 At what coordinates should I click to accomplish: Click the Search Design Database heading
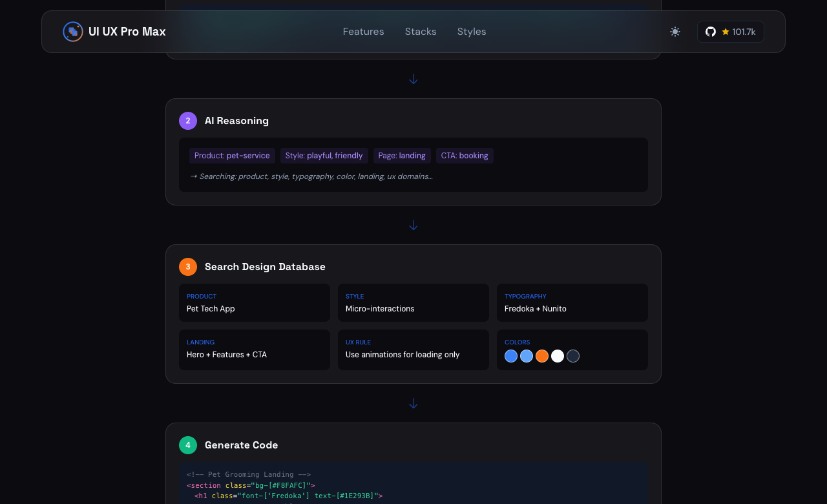click(x=265, y=267)
